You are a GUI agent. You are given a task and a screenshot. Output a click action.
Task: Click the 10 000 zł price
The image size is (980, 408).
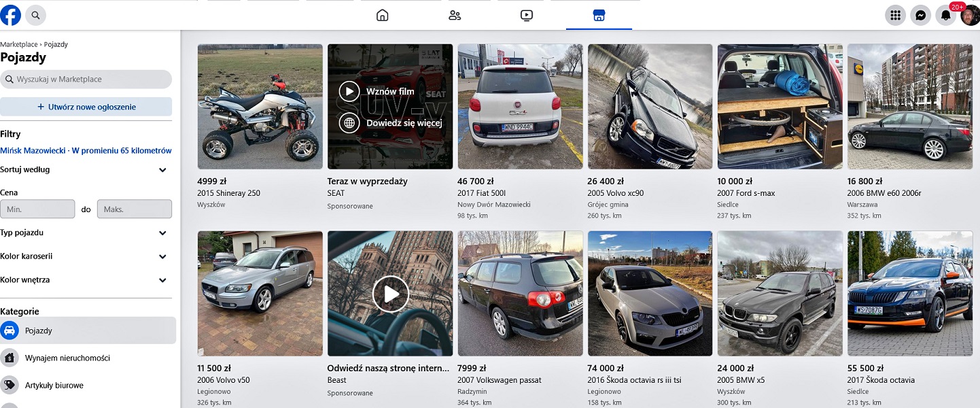735,182
